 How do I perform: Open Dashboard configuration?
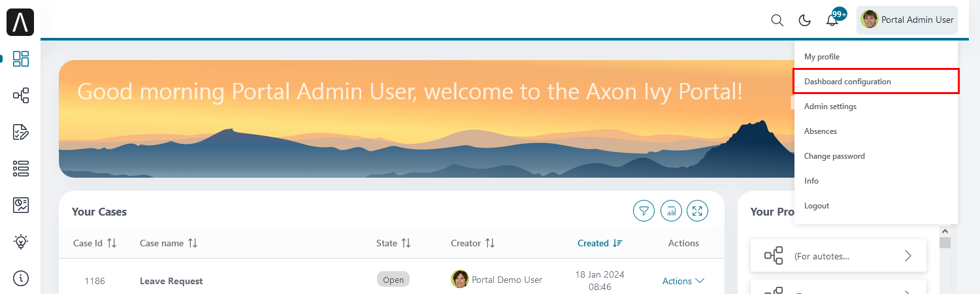point(876,82)
